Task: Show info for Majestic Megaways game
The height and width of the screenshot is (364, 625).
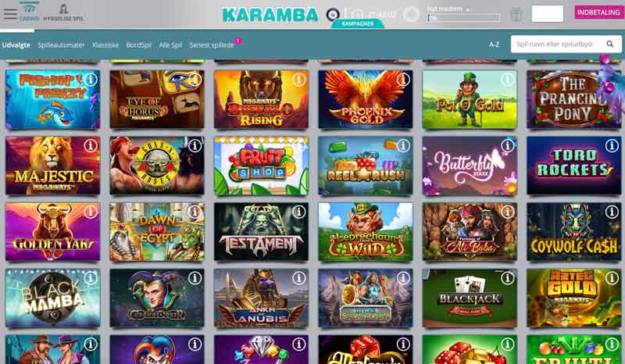Action: point(91,146)
